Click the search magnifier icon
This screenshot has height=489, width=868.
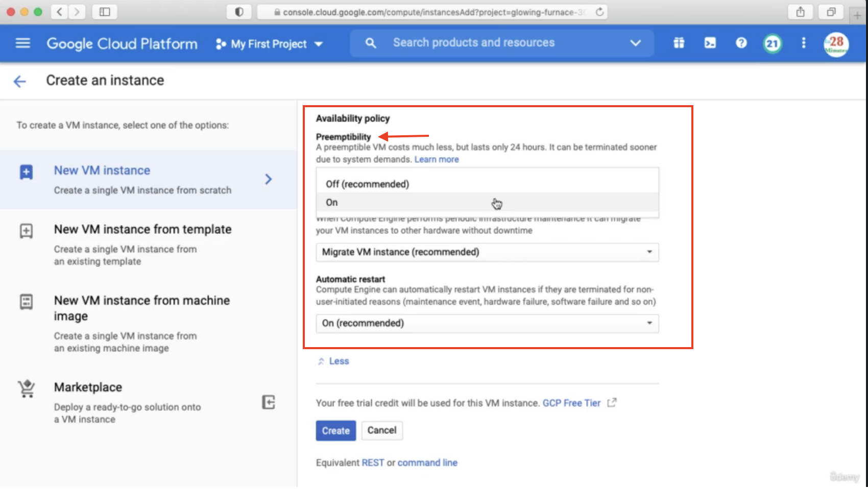[371, 43]
